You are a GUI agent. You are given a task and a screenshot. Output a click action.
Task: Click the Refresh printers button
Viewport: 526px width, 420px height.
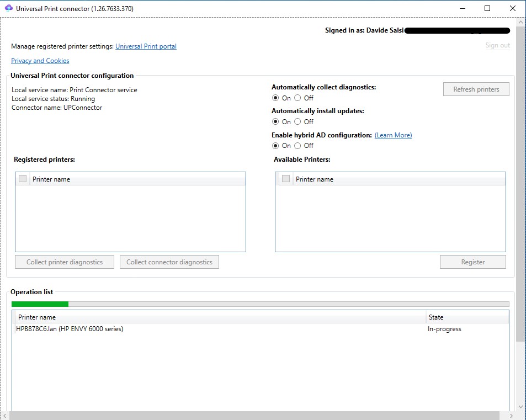pyautogui.click(x=476, y=89)
